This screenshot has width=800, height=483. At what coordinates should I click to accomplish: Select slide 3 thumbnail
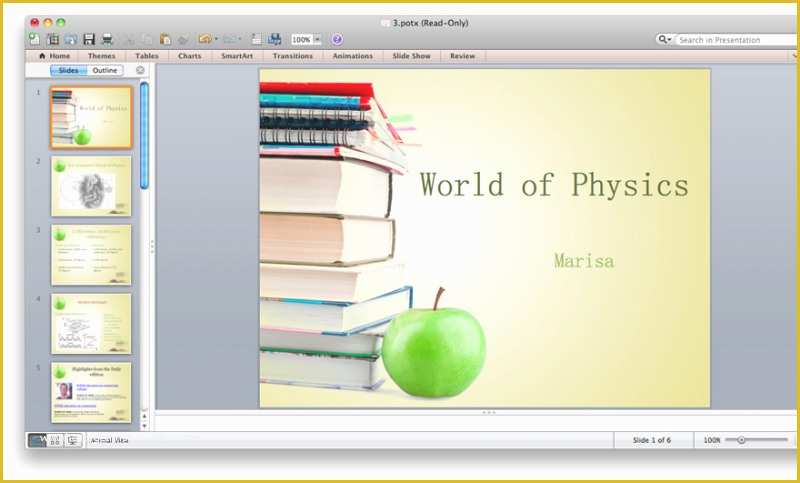click(x=91, y=255)
